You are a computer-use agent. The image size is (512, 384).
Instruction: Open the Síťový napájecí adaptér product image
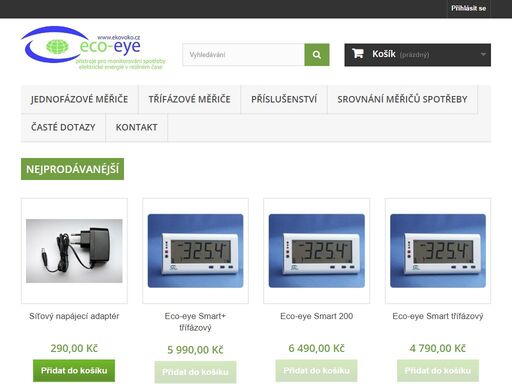[x=74, y=251]
